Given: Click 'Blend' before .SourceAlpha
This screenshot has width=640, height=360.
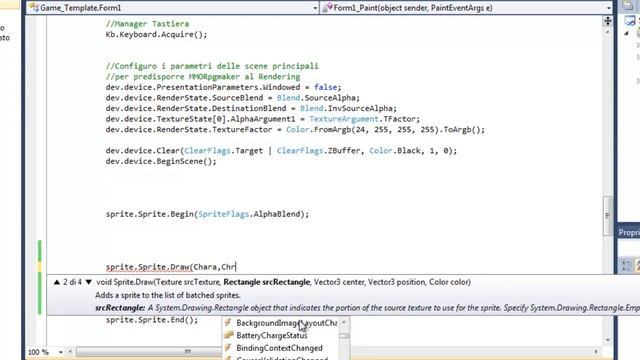Looking at the screenshot, I should pyautogui.click(x=288, y=98).
